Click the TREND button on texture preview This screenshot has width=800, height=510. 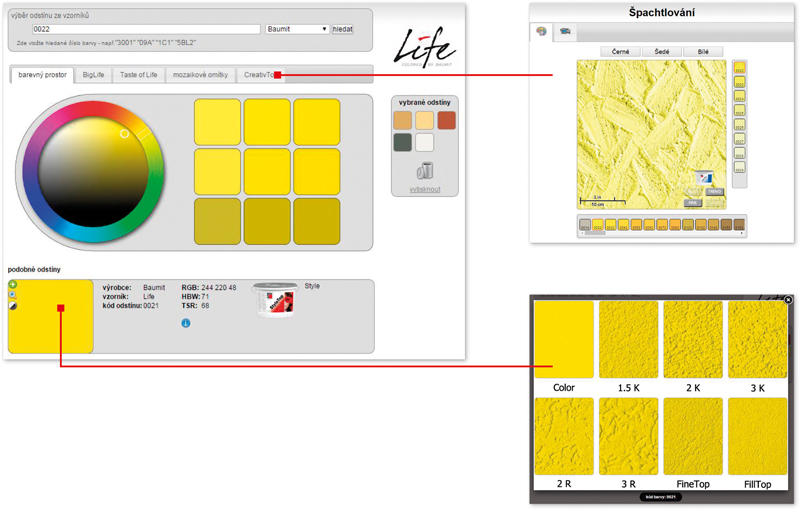tap(714, 192)
